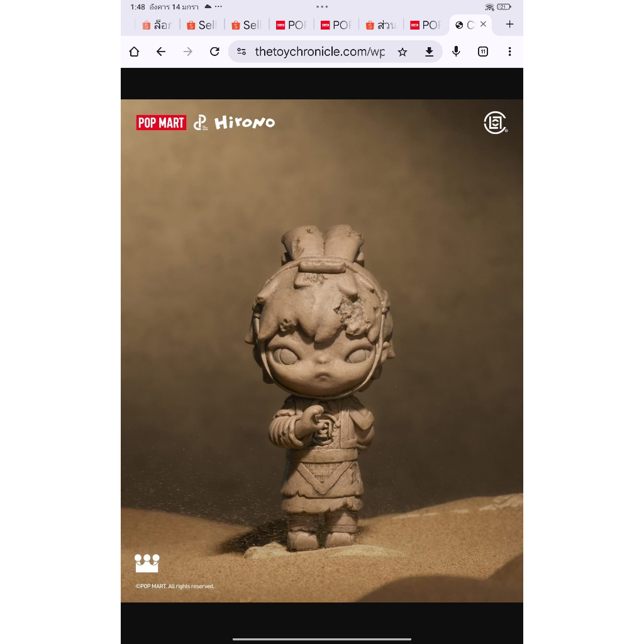Open the tab switcher showing 11 tabs

(483, 52)
